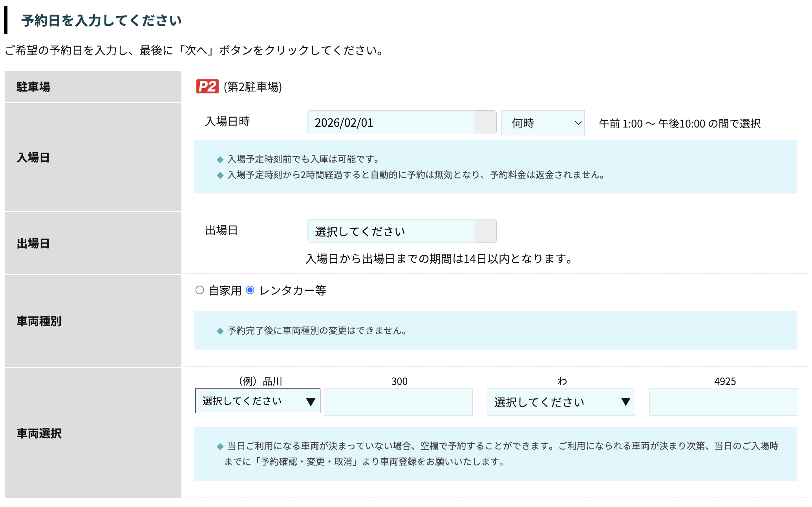This screenshot has height=507, width=812.
Task: Open the region name dropdown under 品川 example
Action: coord(257,401)
